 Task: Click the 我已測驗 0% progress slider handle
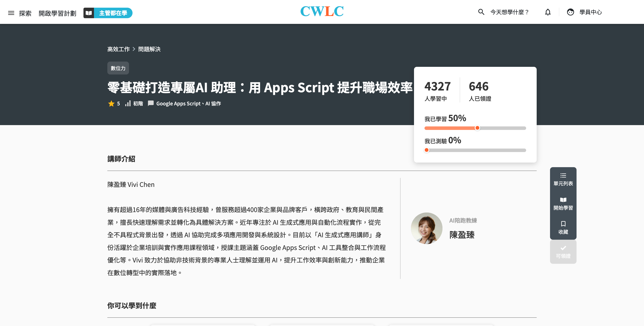(426, 150)
